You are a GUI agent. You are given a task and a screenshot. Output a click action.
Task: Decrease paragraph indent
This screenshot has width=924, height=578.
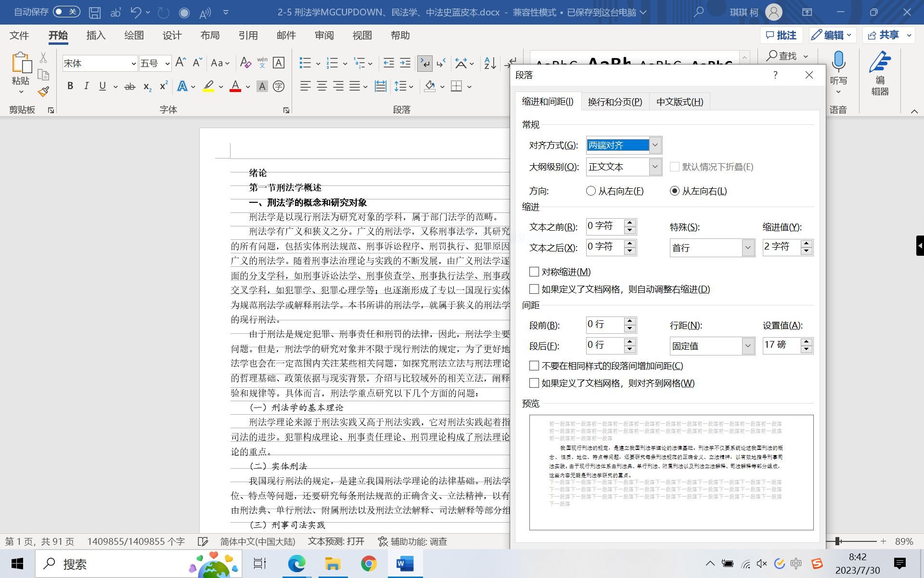click(x=388, y=63)
